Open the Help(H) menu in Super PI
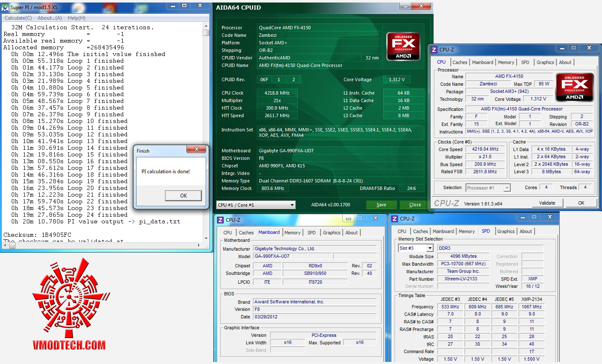 77,18
